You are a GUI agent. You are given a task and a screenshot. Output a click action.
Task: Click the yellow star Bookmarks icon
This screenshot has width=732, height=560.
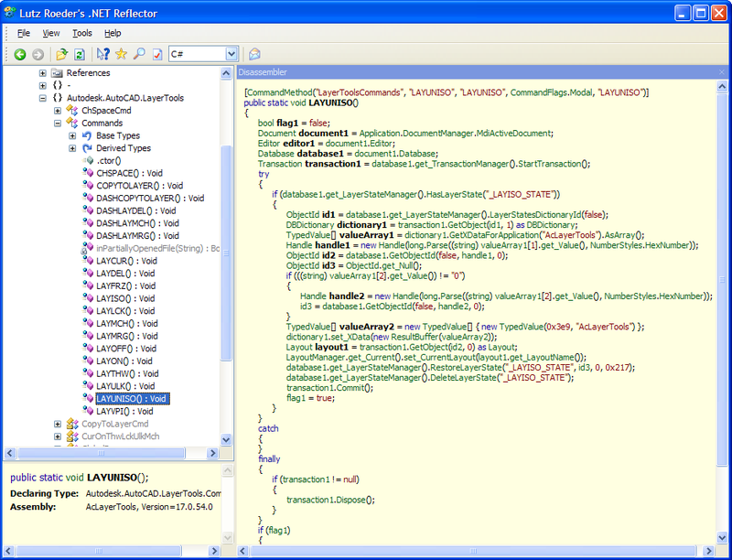pyautogui.click(x=121, y=55)
